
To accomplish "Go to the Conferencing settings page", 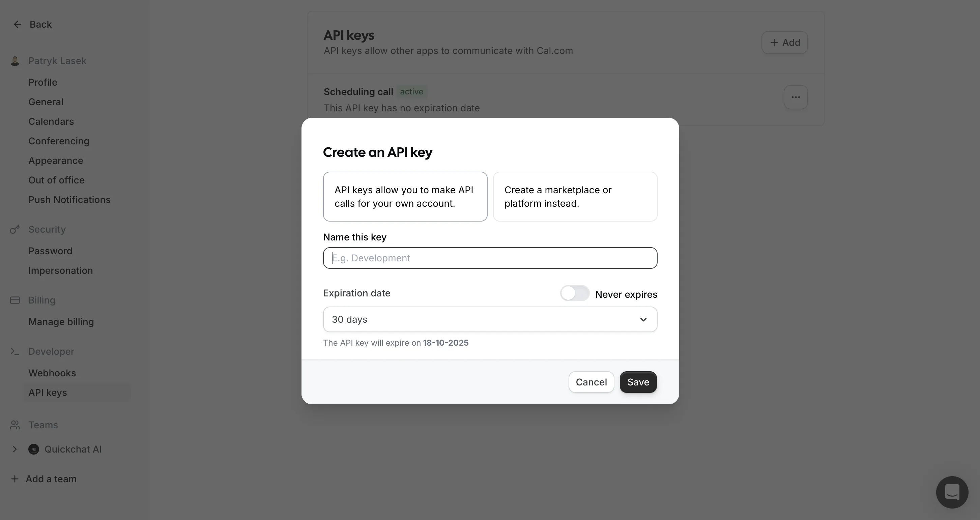I will (x=59, y=141).
